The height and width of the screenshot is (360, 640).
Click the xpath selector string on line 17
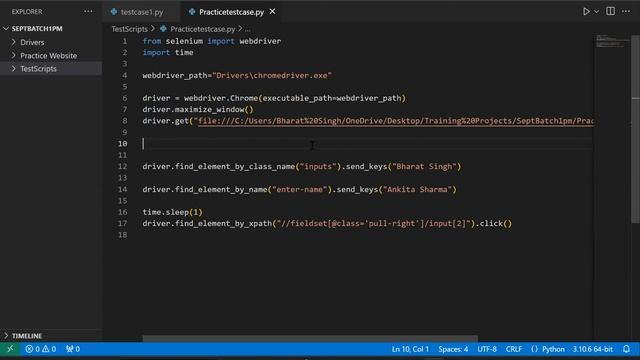click(x=373, y=224)
